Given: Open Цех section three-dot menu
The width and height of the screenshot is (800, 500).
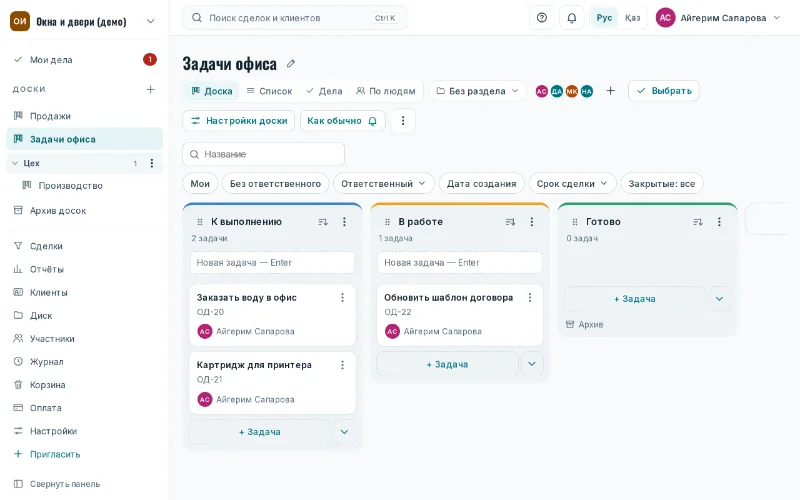Looking at the screenshot, I should tap(152, 163).
